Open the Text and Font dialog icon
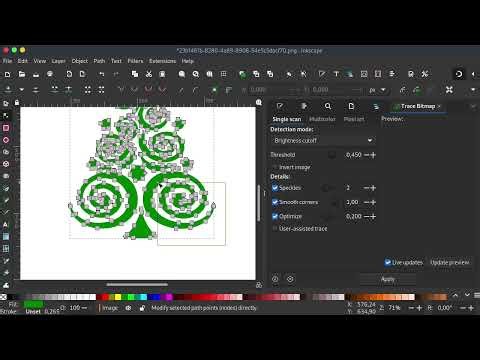Screen dimensions: 480x360 [336, 74]
